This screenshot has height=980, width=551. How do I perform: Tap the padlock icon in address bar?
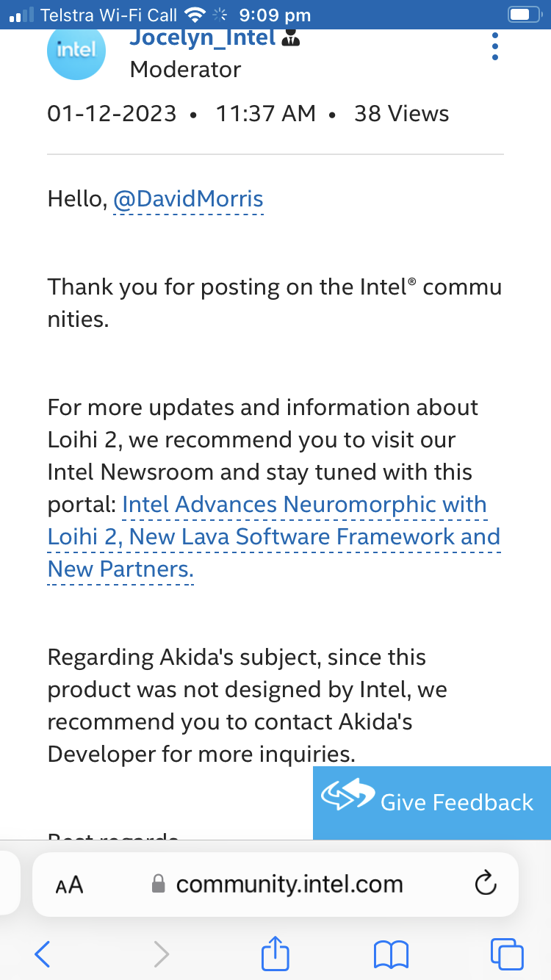tap(158, 884)
